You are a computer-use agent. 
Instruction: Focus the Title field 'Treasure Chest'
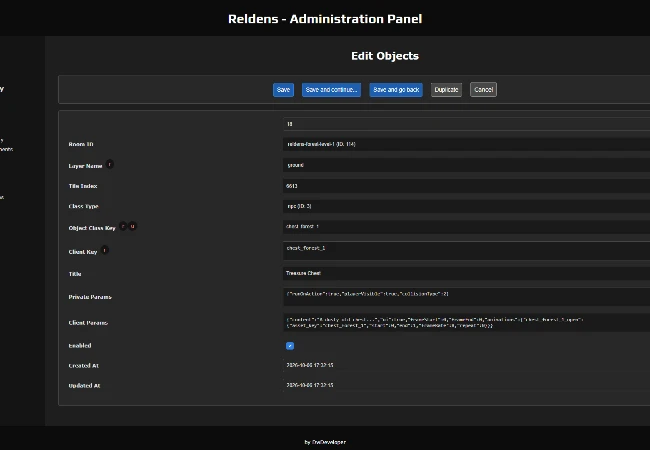(466, 273)
